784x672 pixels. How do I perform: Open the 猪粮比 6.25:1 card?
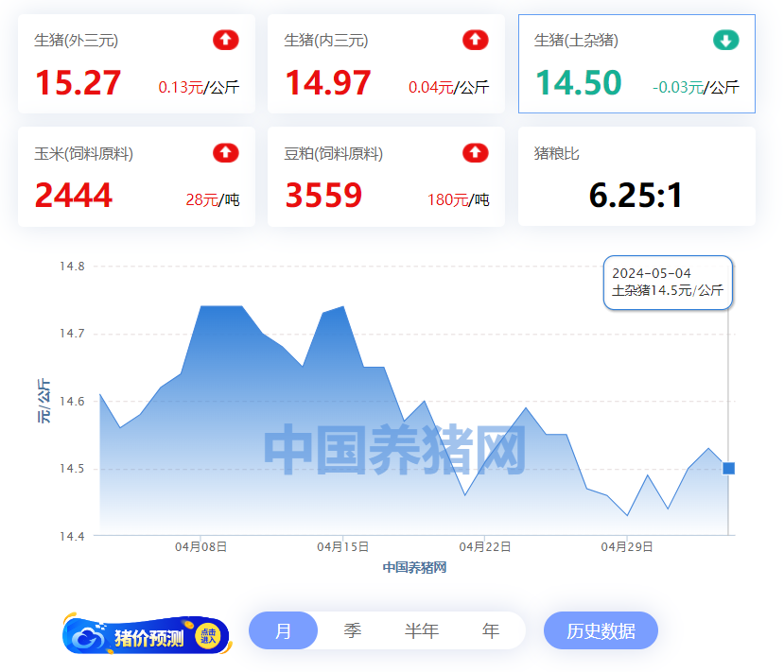click(636, 177)
